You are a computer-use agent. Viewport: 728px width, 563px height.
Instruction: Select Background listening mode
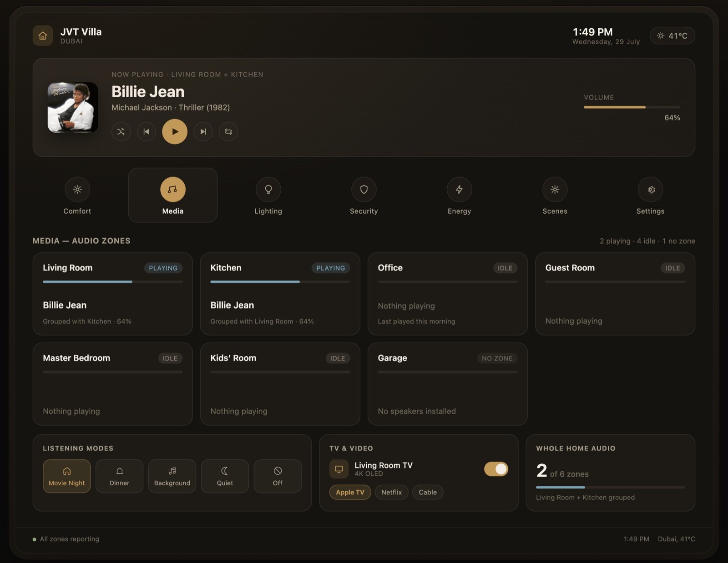coord(172,476)
